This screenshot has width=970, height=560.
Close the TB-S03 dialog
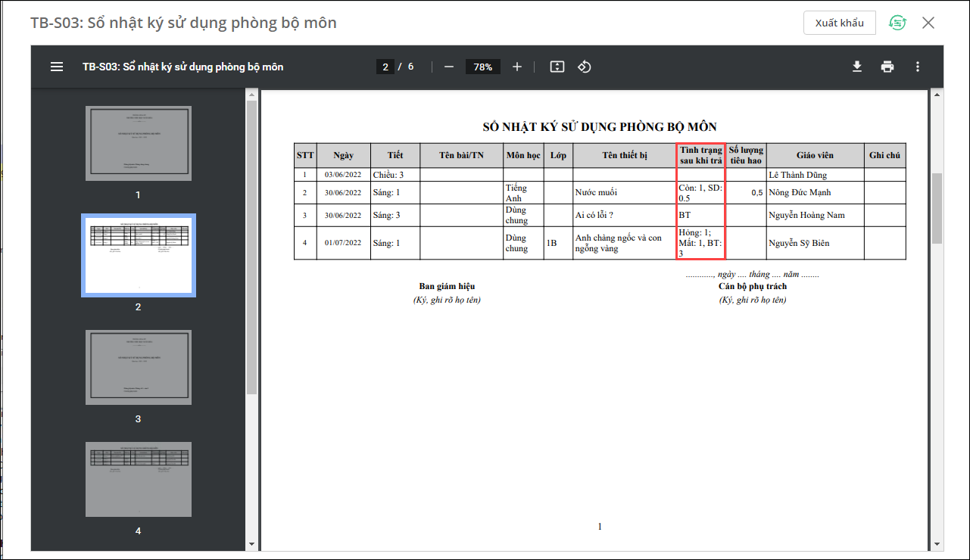click(928, 23)
